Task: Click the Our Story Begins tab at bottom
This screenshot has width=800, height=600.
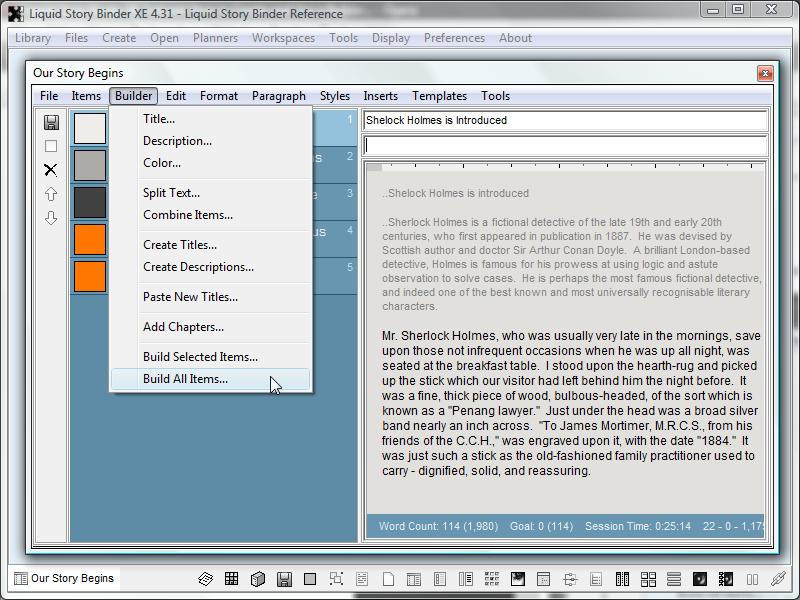Action: click(x=64, y=578)
